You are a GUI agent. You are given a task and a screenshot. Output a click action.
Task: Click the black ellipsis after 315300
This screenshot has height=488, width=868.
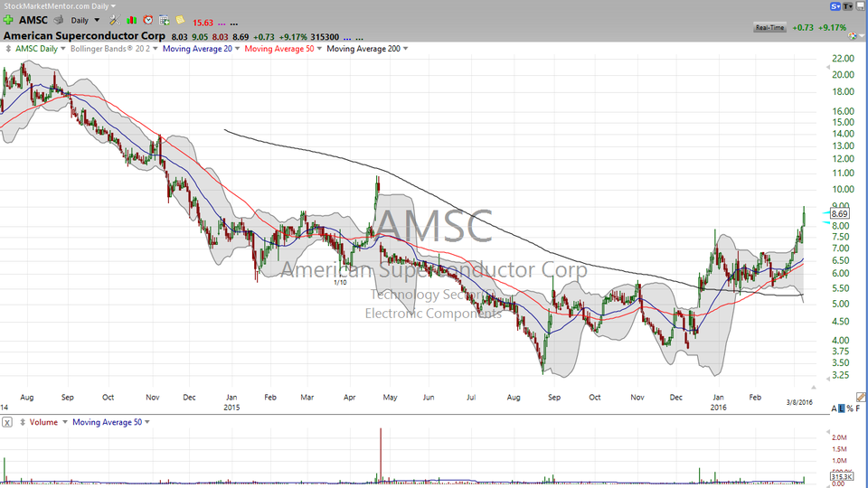click(x=359, y=39)
